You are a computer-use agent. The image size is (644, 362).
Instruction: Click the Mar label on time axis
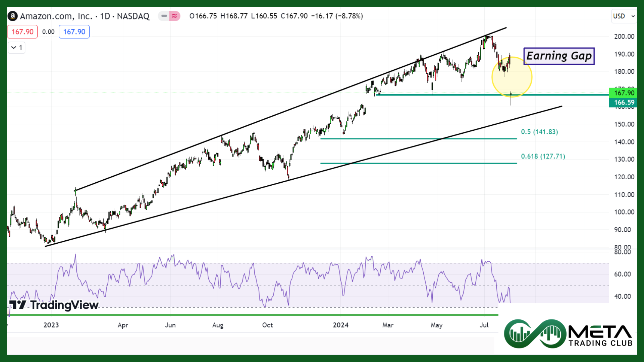(x=388, y=325)
